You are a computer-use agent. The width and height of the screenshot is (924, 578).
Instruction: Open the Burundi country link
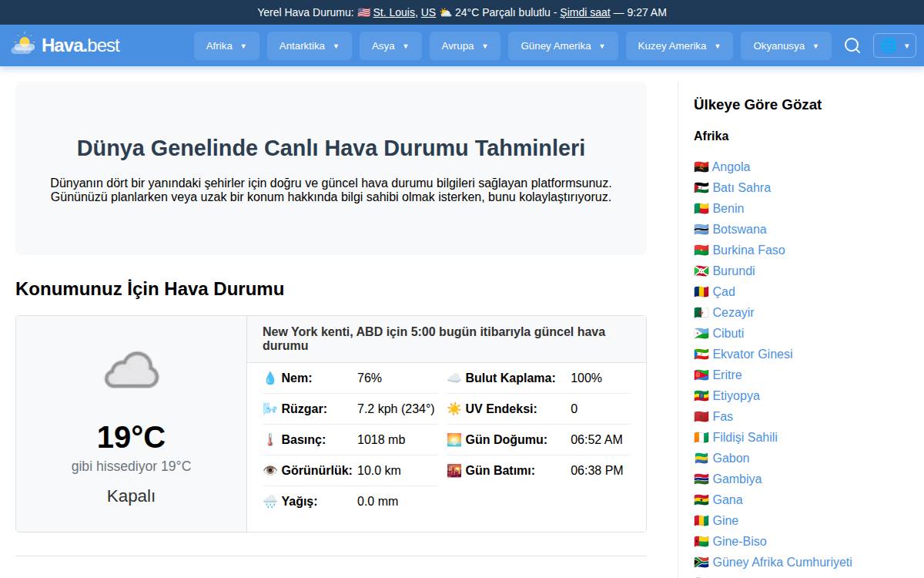click(734, 271)
